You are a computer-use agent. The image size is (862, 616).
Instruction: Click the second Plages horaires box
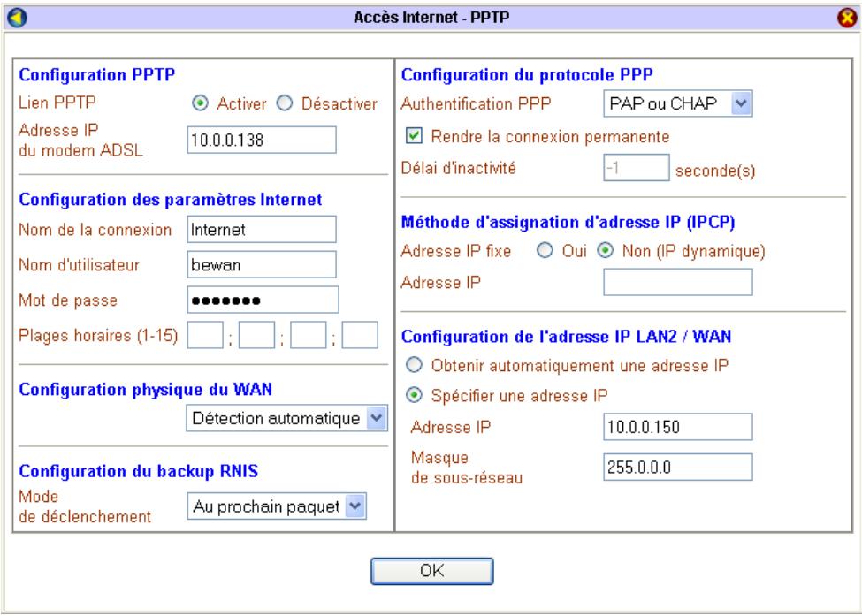[x=256, y=335]
